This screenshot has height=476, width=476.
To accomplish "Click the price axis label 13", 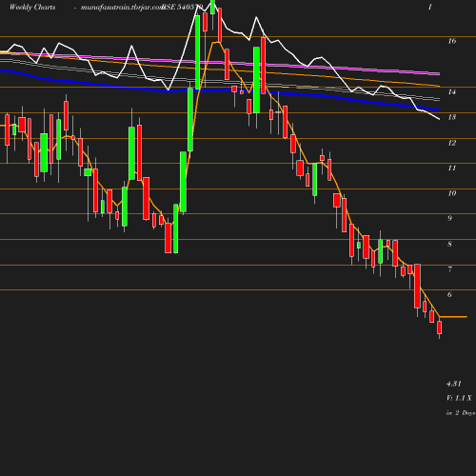I will [452, 117].
